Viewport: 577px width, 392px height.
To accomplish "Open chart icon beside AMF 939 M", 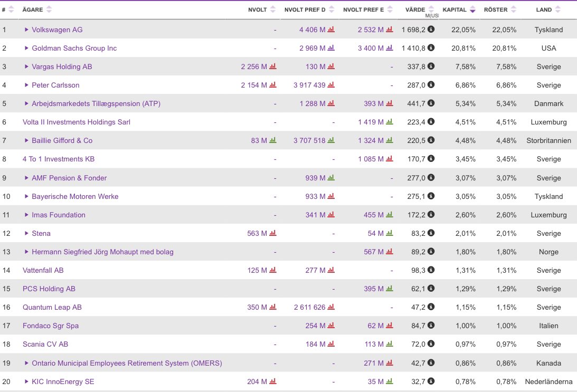I will [x=331, y=178].
